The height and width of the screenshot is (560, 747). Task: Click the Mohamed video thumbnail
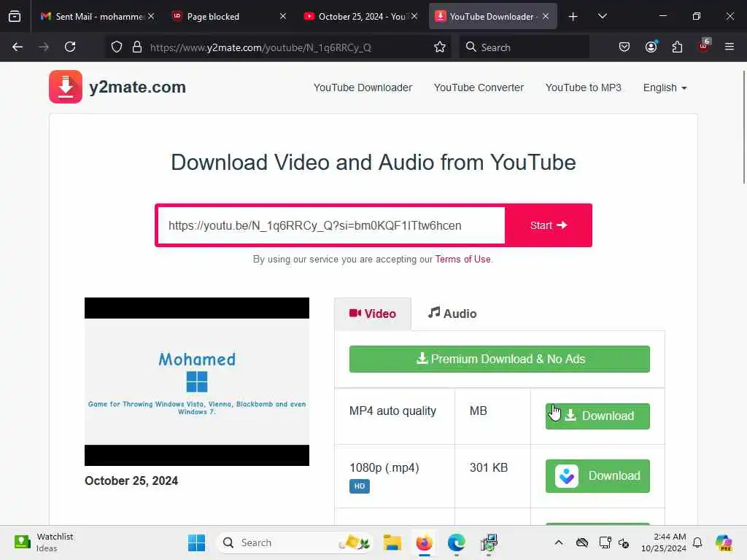coord(197,381)
